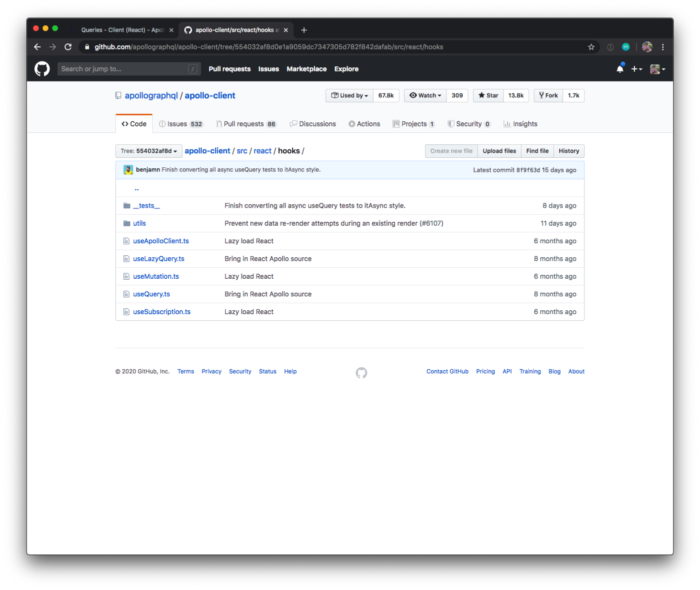Image resolution: width=700 pixels, height=590 pixels.
Task: Open Pull requests in top navigation
Action: [229, 69]
